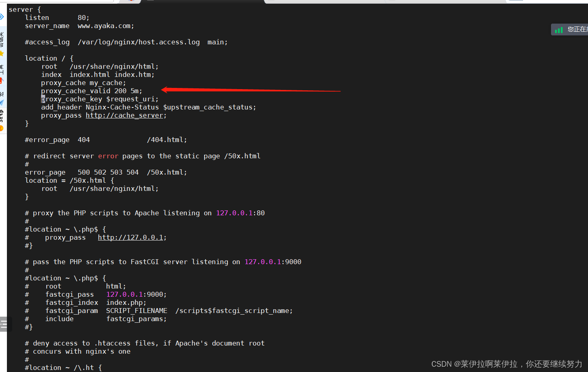Click 'Nginx-Cache-Status' header name

click(x=122, y=107)
